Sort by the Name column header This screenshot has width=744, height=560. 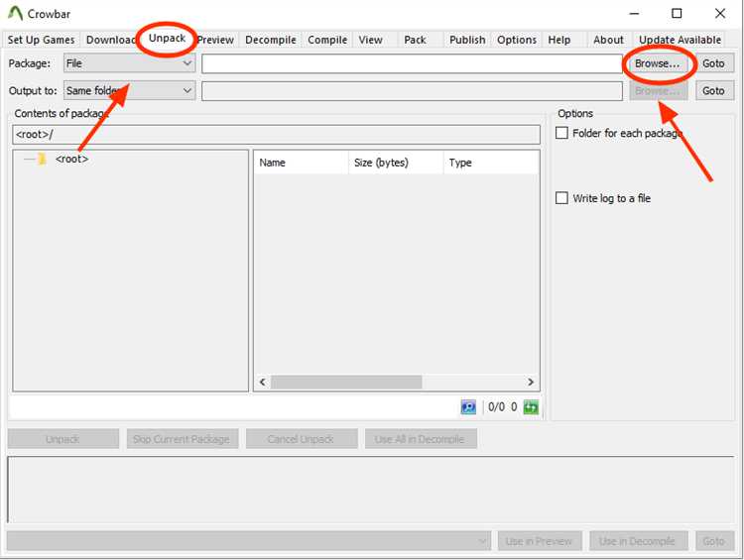point(302,163)
